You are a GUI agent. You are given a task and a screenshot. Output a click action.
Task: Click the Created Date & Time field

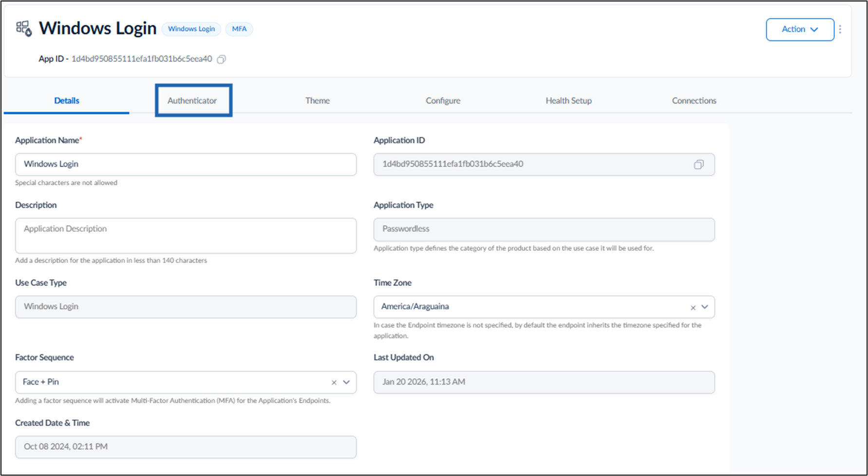coord(186,447)
